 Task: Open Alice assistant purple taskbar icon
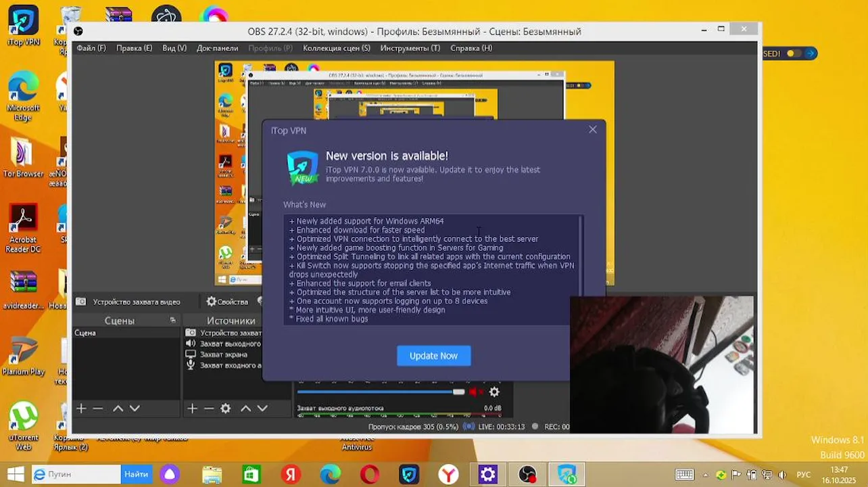170,474
